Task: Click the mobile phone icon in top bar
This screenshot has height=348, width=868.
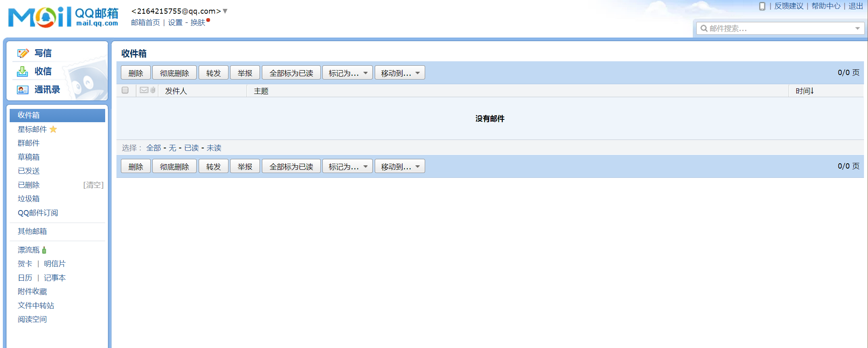Action: coord(762,6)
